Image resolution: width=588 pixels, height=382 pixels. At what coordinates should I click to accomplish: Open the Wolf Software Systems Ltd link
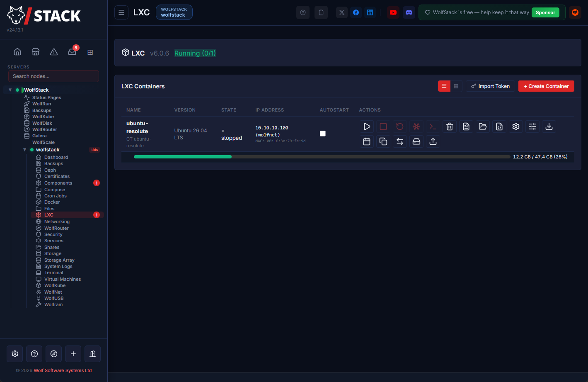tap(63, 370)
